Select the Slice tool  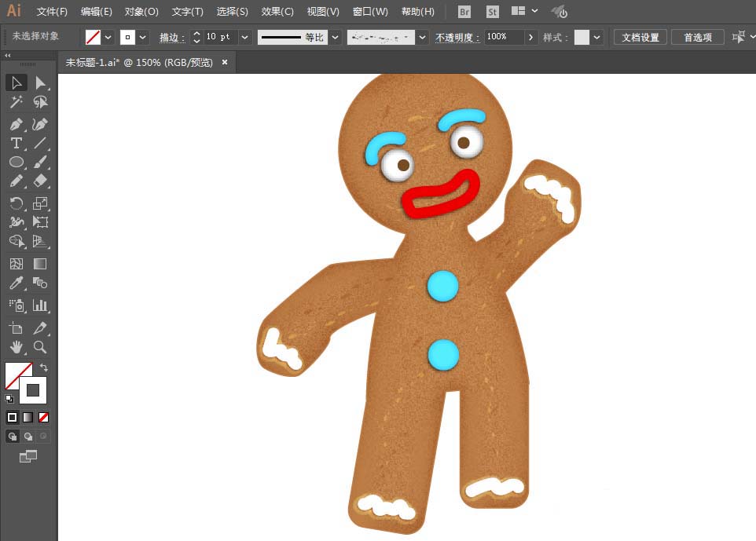tap(41, 328)
